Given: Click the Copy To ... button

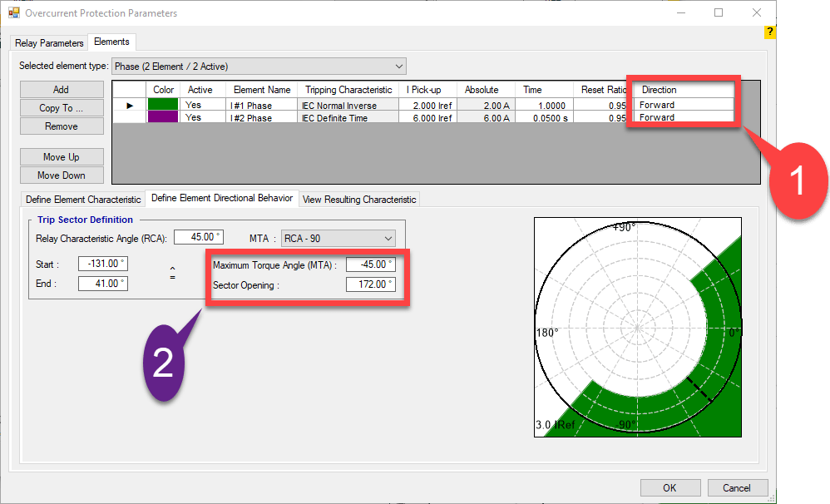Looking at the screenshot, I should click(62, 108).
